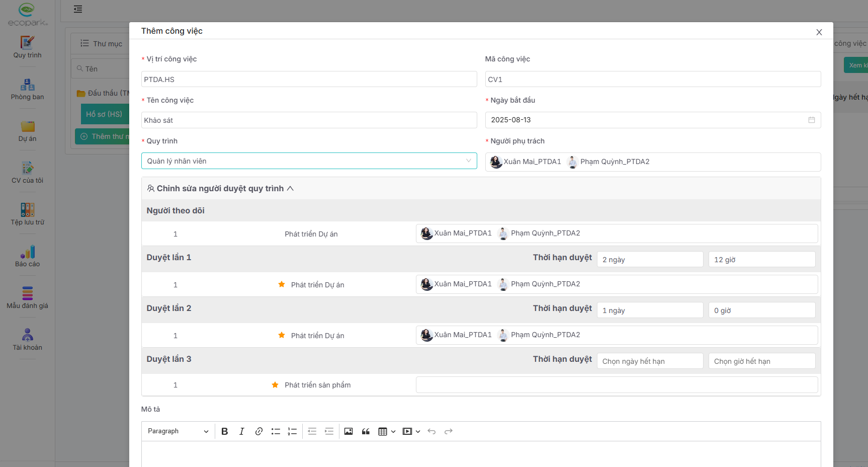Insert a link in the description
This screenshot has height=467, width=868.
click(258, 431)
